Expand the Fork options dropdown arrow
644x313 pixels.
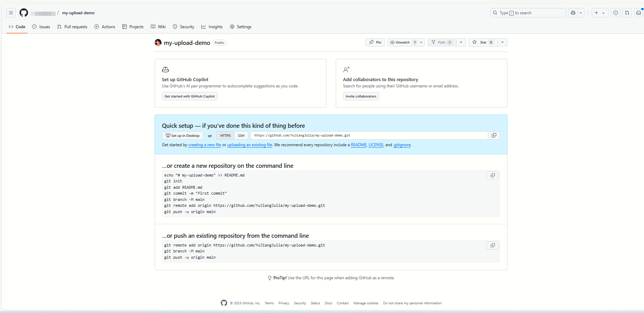pyautogui.click(x=461, y=42)
